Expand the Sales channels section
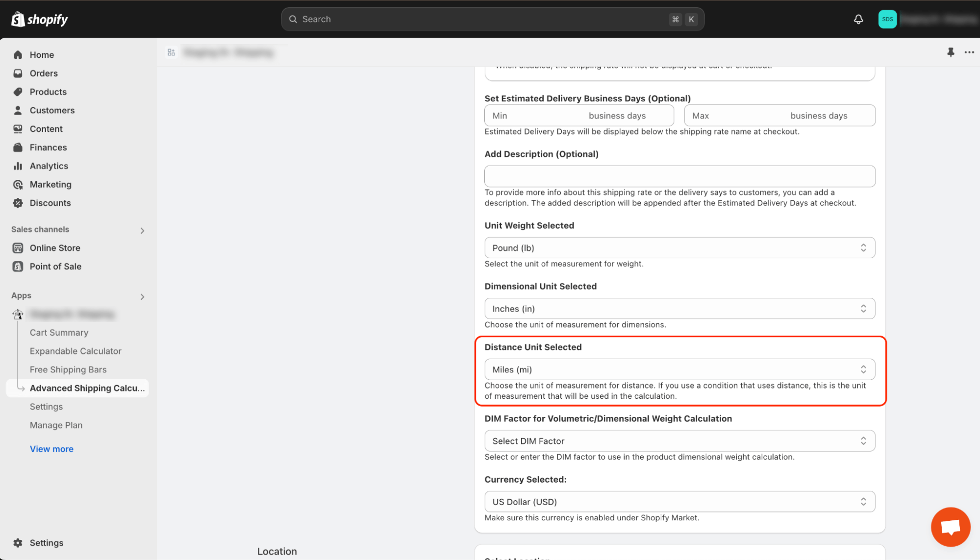 point(142,229)
